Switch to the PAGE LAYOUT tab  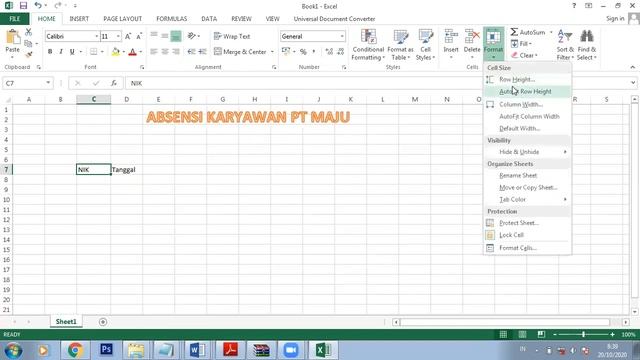[122, 19]
